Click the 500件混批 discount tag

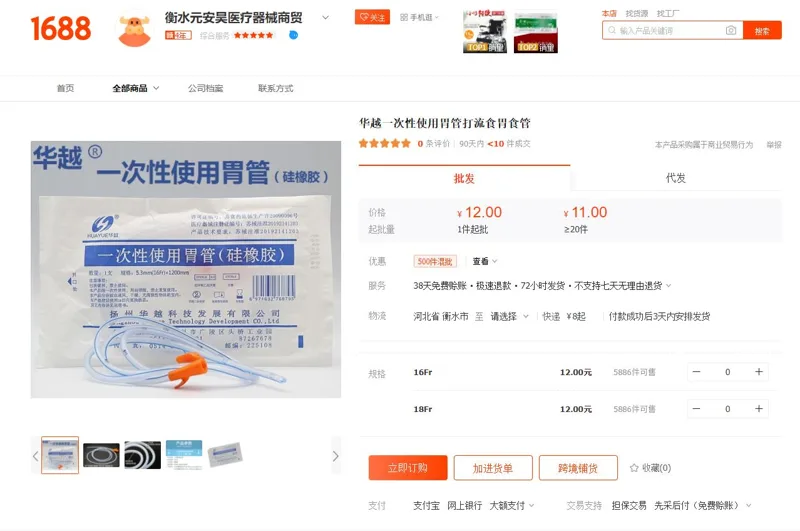point(435,262)
